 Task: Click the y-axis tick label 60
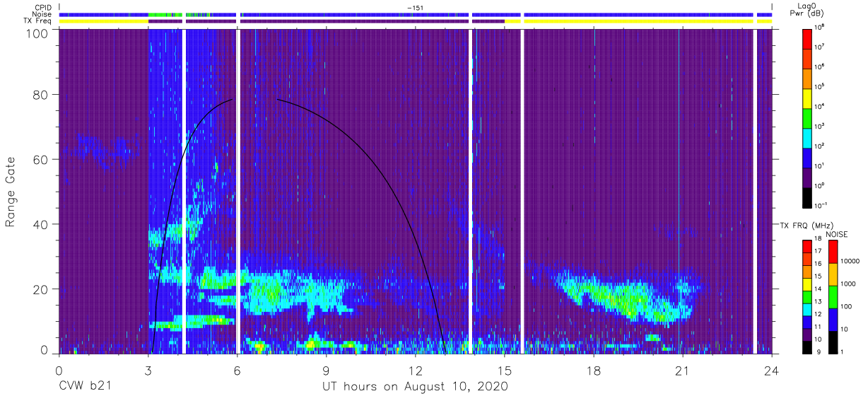(40, 159)
